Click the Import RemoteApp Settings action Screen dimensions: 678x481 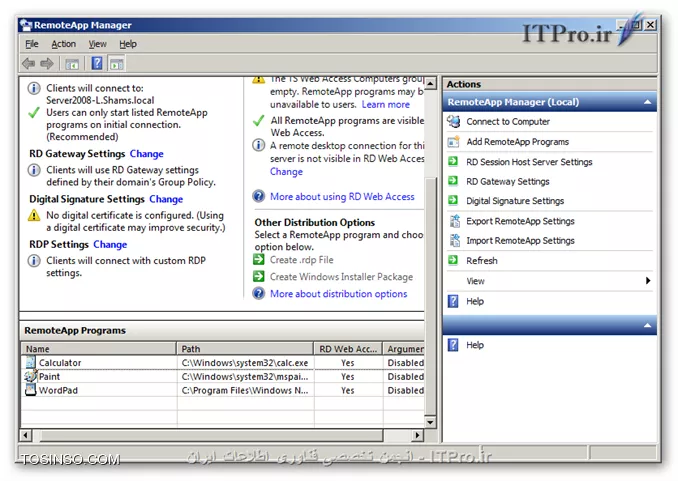(520, 240)
